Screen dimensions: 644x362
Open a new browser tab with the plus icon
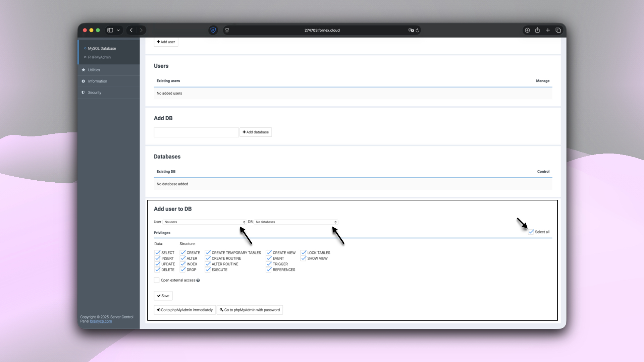click(x=548, y=30)
